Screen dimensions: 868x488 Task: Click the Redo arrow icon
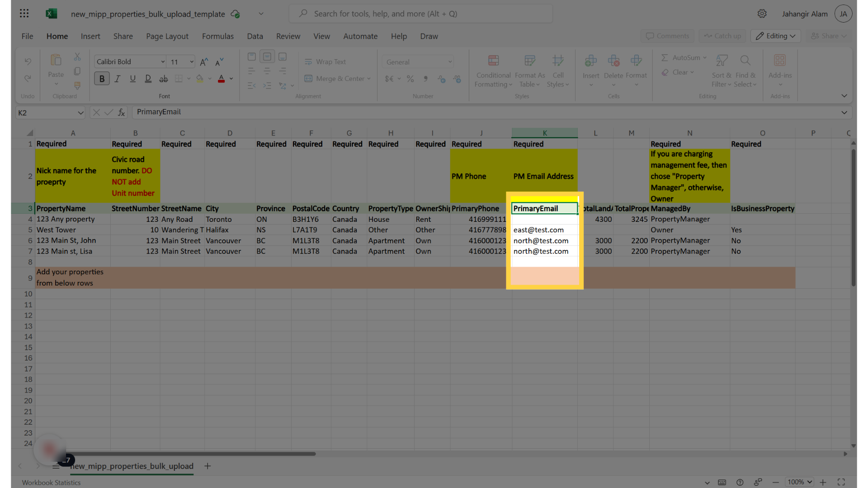28,79
